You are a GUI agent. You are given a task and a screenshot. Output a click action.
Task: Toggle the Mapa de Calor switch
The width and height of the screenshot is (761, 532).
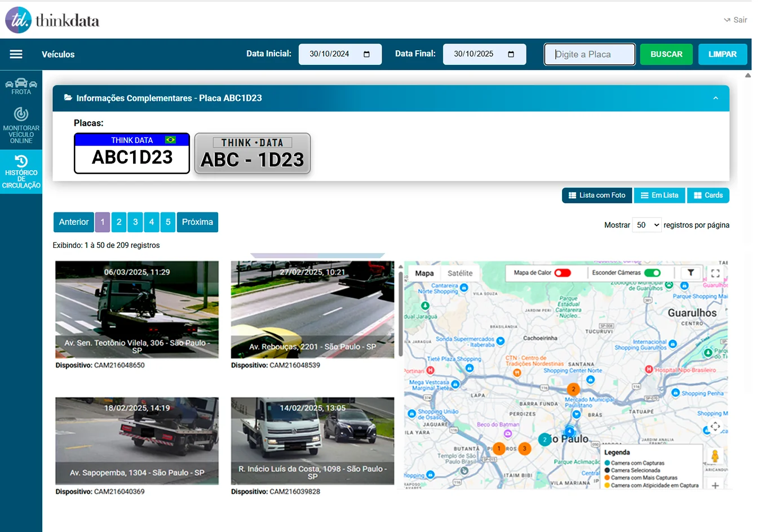[563, 273]
